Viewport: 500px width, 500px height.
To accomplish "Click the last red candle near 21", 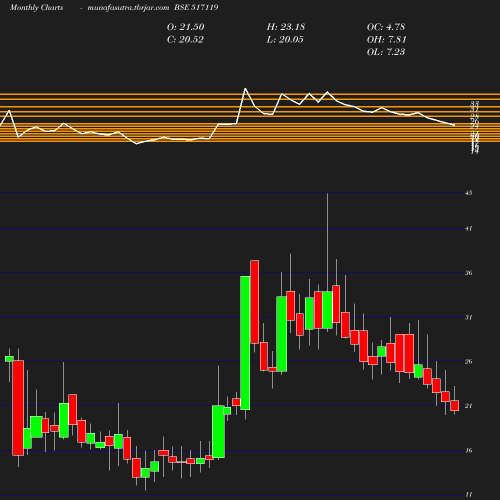I will tap(455, 405).
